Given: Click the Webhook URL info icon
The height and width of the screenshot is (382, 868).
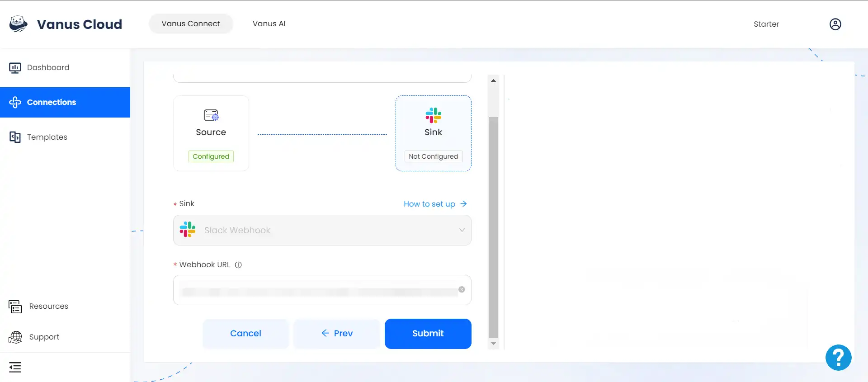Looking at the screenshot, I should click(238, 265).
